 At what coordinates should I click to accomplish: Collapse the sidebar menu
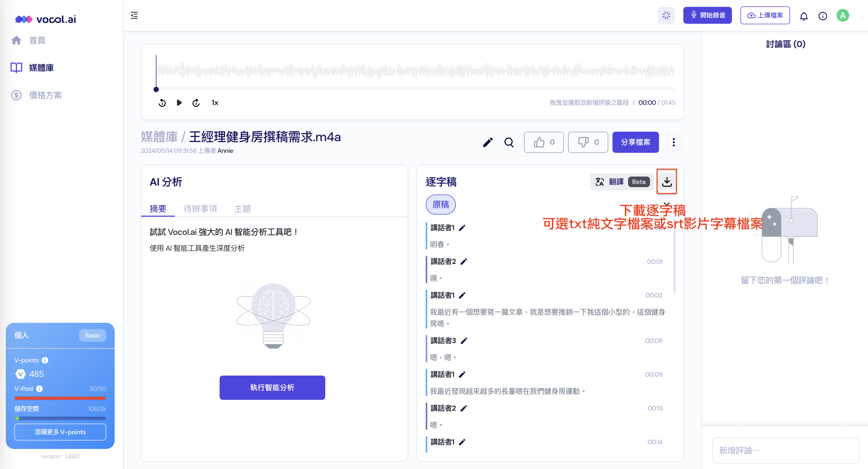click(134, 16)
